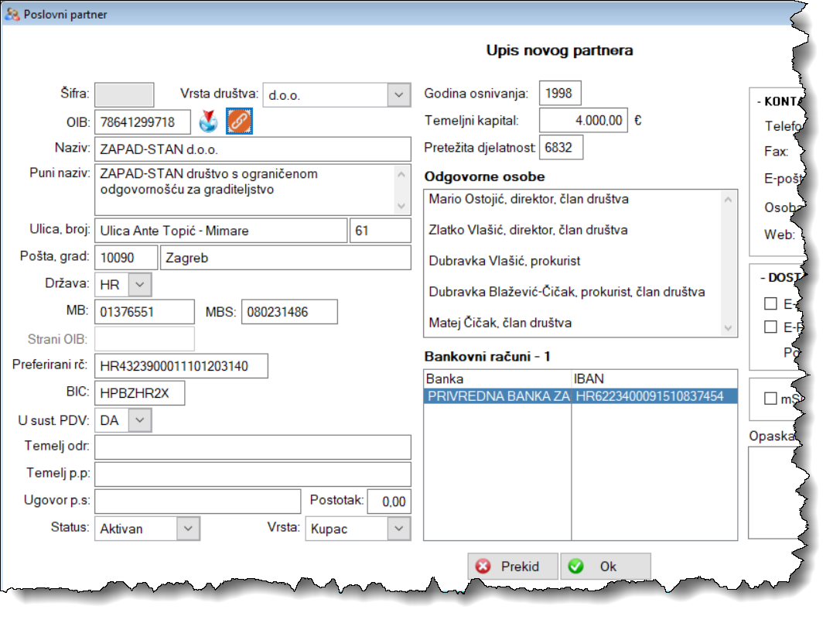The image size is (840, 630).
Task: Open the Vrsta Kupac dropdown
Action: [398, 529]
